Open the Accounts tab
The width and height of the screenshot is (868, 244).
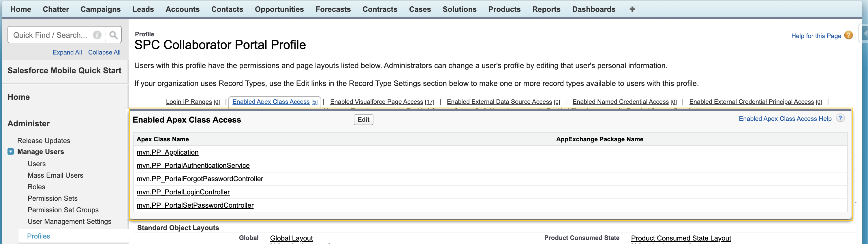tap(183, 9)
